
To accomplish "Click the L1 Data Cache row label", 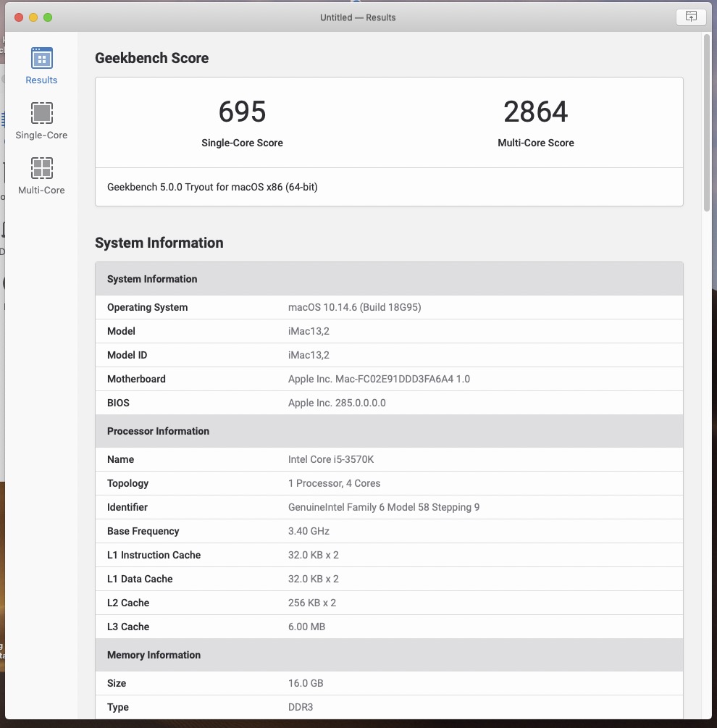I will tap(140, 579).
